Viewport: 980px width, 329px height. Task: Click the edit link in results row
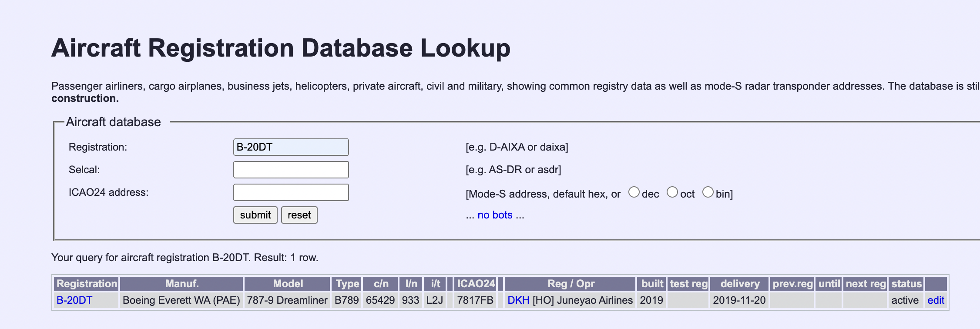point(936,300)
